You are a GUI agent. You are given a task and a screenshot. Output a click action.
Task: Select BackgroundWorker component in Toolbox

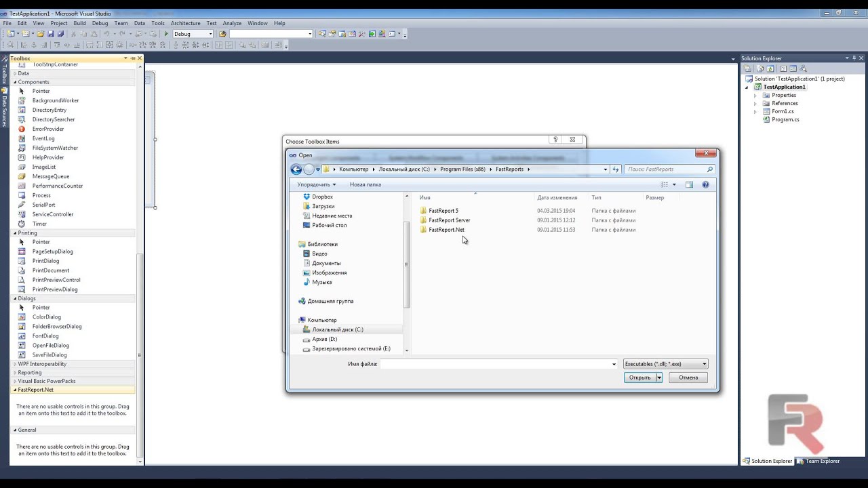click(56, 100)
